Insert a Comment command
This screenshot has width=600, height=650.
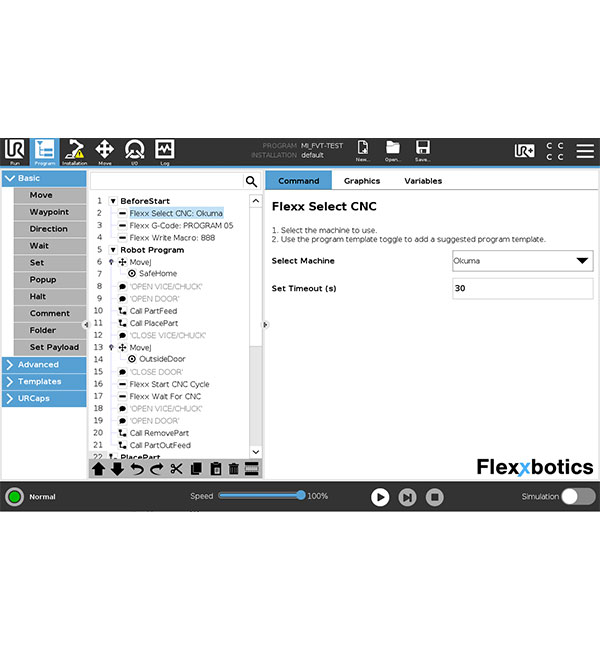[50, 313]
